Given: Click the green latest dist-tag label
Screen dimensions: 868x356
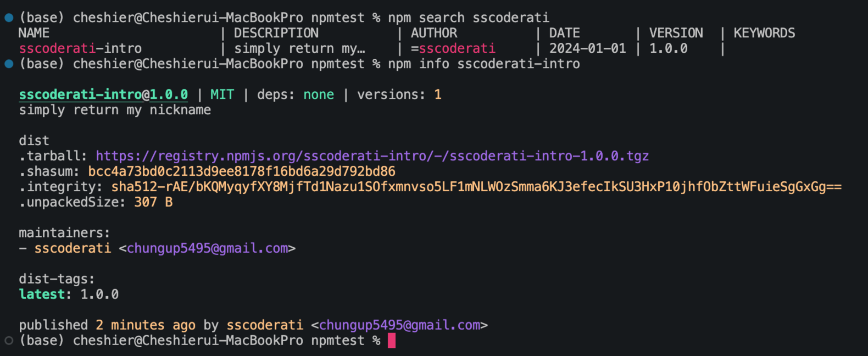Looking at the screenshot, I should [x=42, y=294].
